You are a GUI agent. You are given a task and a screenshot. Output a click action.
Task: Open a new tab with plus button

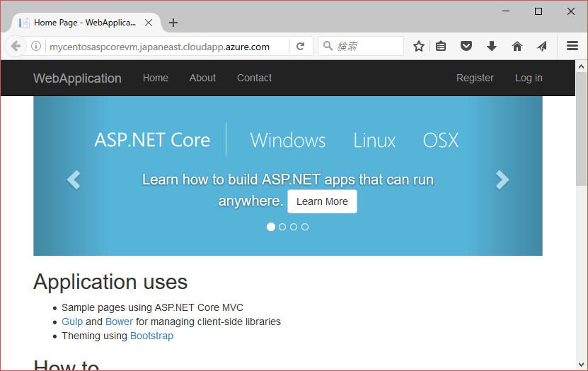[x=173, y=23]
